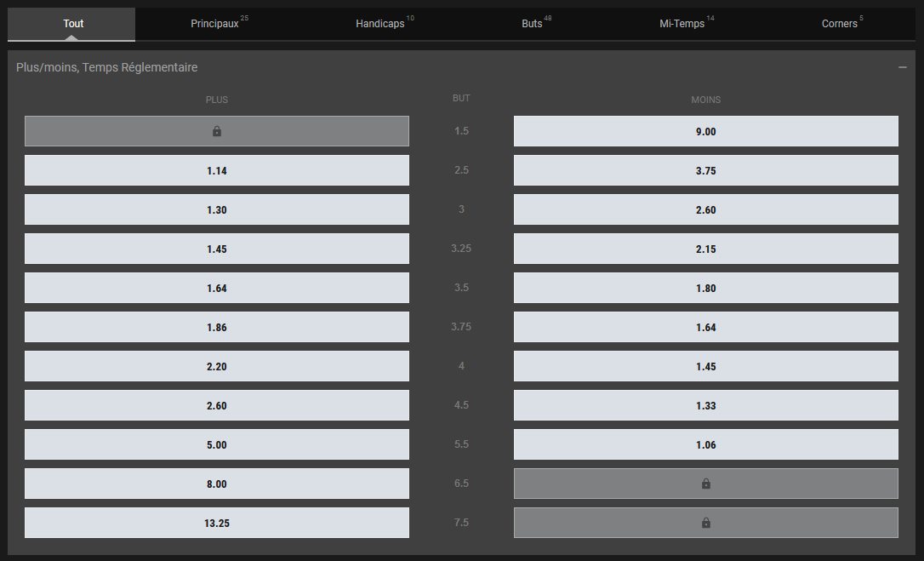This screenshot has height=561, width=924.
Task: Click the Plus/moins, Temps Réglementaire header
Action: pos(107,67)
